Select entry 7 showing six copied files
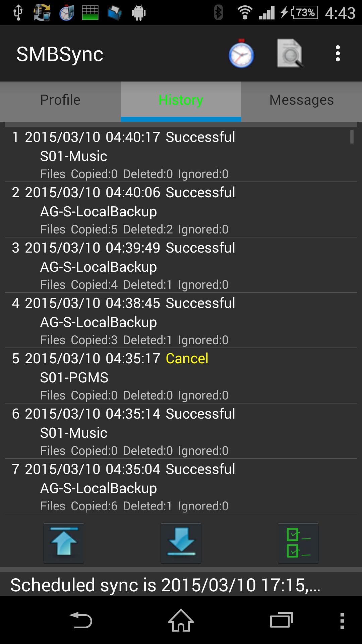The image size is (362, 644). click(x=134, y=486)
